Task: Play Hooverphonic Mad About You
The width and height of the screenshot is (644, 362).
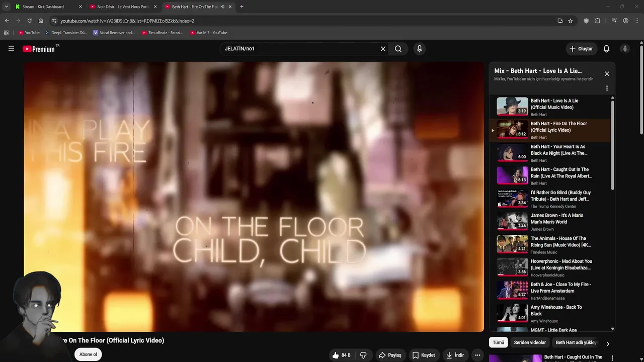Action: (549, 268)
